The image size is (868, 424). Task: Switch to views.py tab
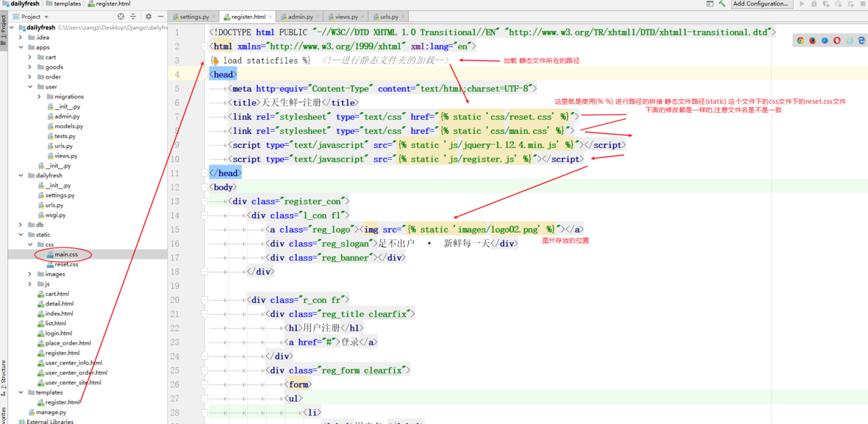tap(345, 17)
